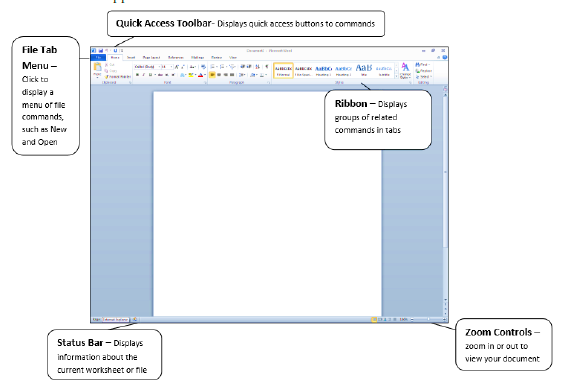
Task: Open the Select dropdown in Editing
Action: pyautogui.click(x=424, y=77)
